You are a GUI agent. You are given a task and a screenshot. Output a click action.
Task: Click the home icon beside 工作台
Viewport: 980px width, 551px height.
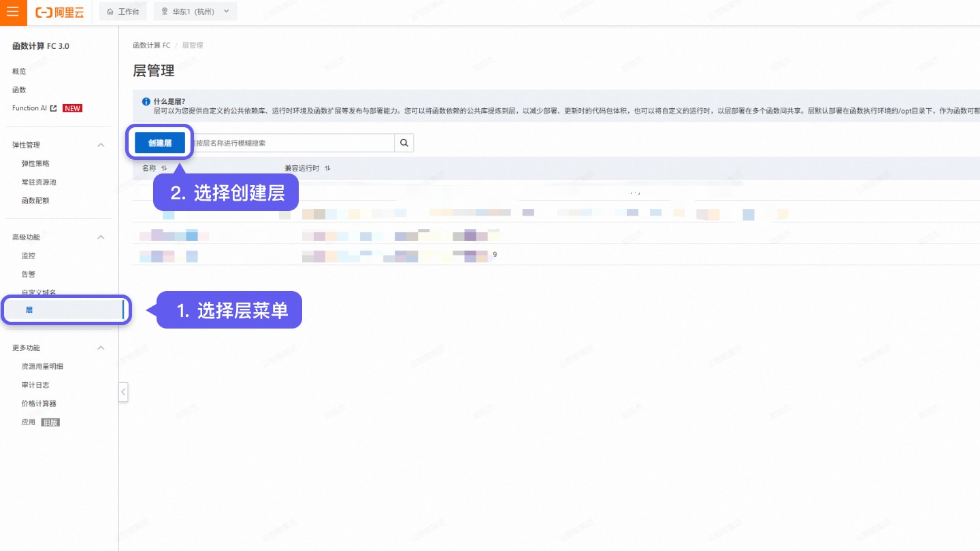(109, 12)
